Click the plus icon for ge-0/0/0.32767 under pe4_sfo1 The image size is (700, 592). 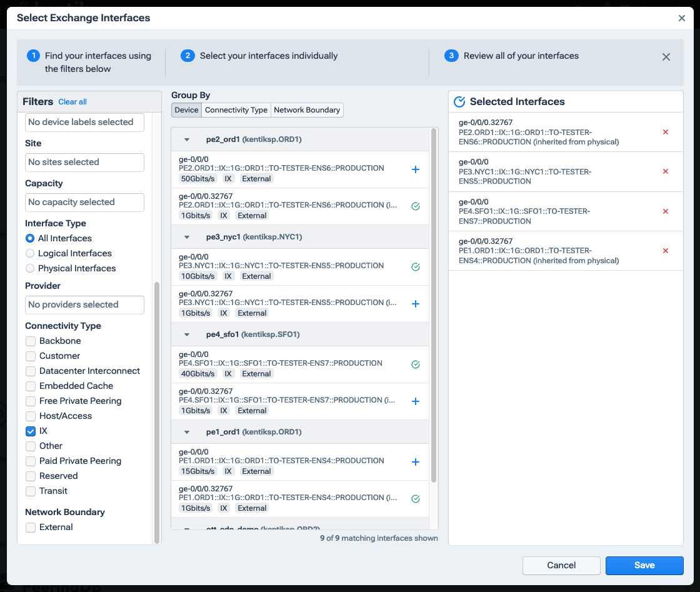tap(415, 401)
